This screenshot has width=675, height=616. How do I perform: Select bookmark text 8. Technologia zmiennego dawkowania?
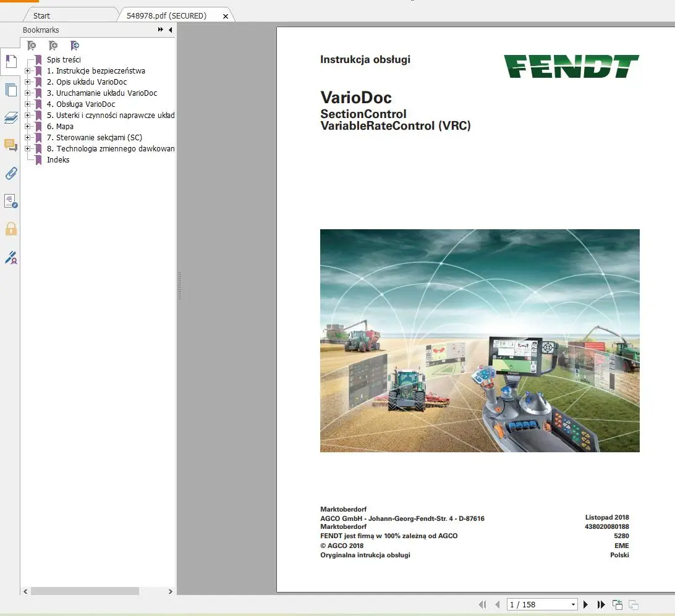111,148
